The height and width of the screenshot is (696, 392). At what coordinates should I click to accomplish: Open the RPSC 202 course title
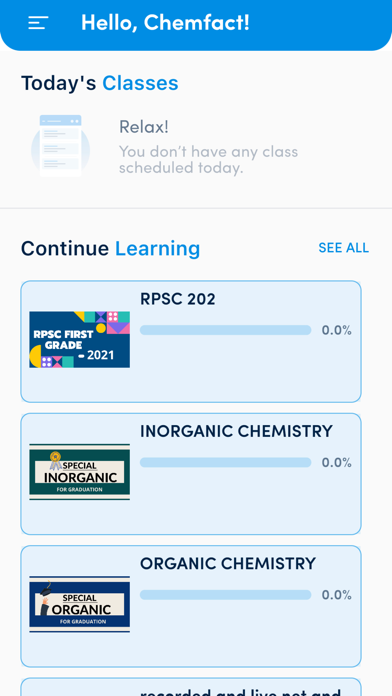tap(178, 299)
